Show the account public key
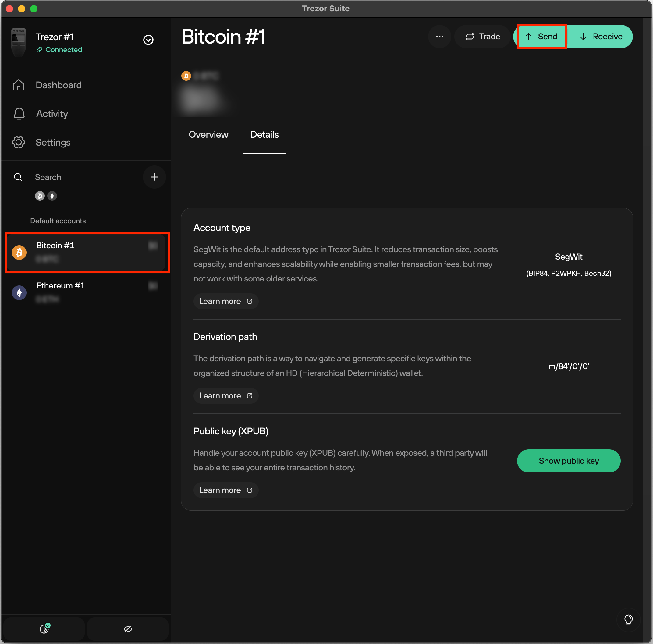 [569, 461]
